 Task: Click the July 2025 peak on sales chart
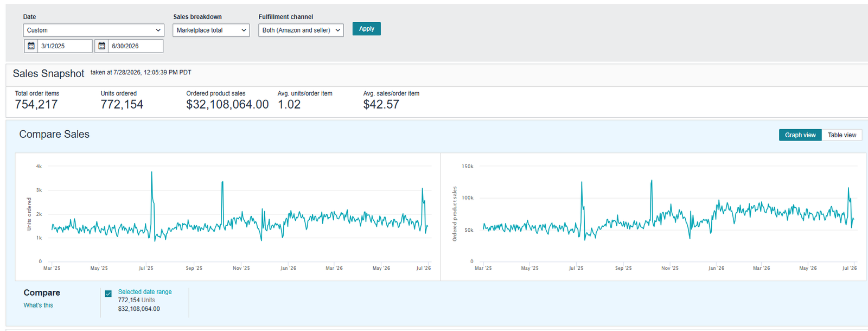[582, 183]
